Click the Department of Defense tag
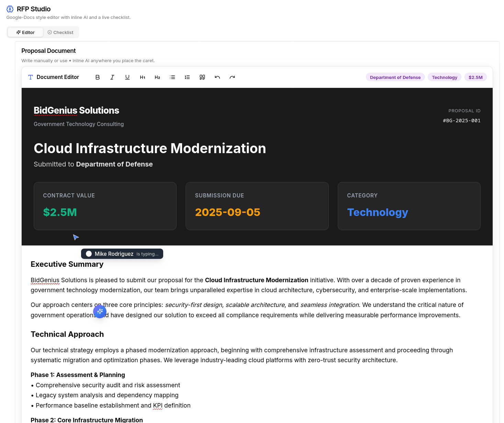 point(395,77)
